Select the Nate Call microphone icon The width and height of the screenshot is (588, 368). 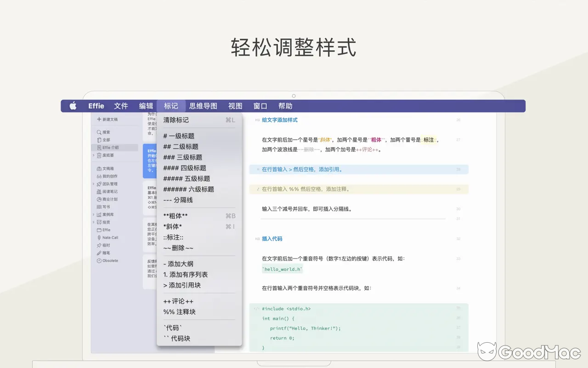coord(98,237)
